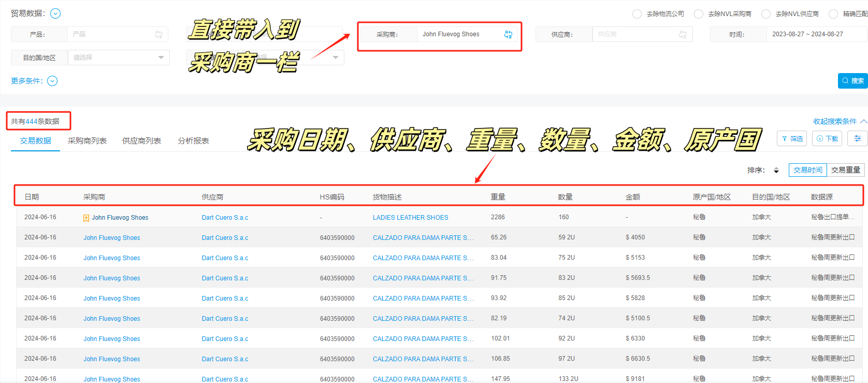Click the 秘鲁出口提单 data source cell

pyautogui.click(x=833, y=217)
